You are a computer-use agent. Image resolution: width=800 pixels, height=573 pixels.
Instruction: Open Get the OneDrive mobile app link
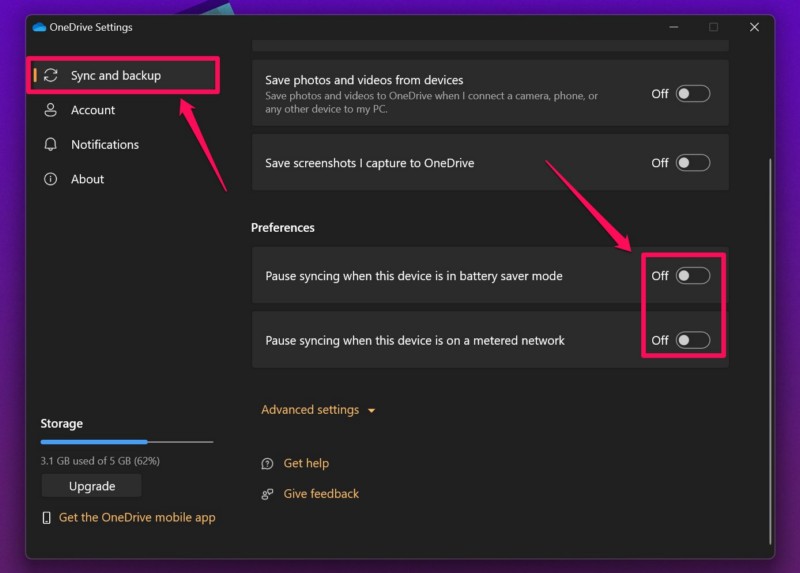[x=137, y=518]
